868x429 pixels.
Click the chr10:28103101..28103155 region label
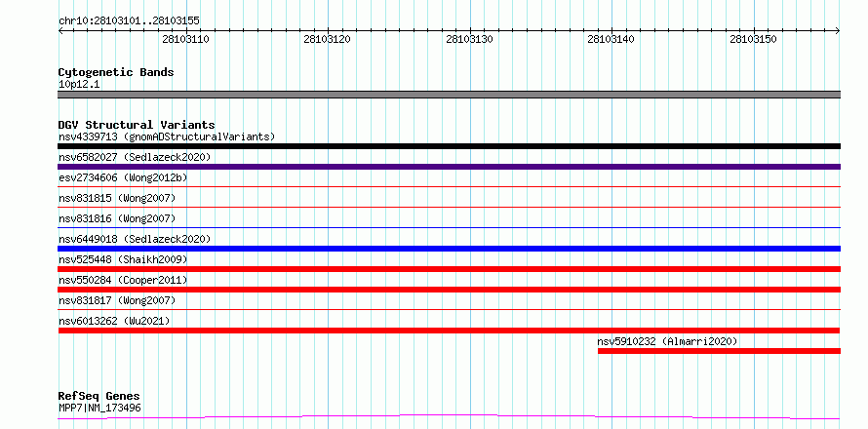click(x=129, y=21)
